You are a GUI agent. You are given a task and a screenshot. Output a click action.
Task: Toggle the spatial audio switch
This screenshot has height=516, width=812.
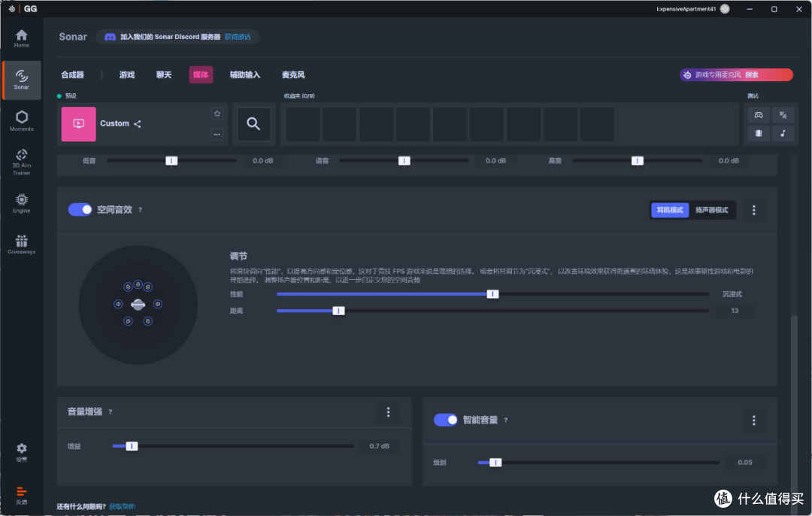[80, 209]
